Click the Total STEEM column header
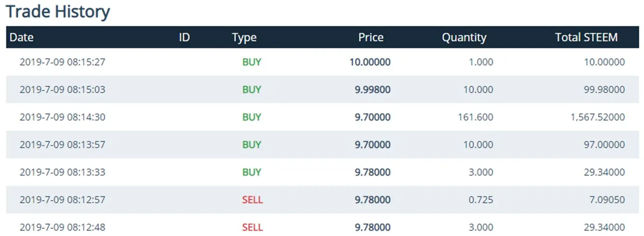 (586, 37)
